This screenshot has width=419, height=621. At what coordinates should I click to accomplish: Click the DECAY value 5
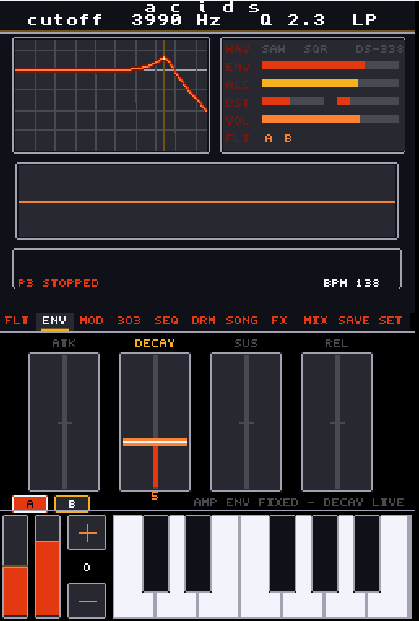tap(155, 496)
